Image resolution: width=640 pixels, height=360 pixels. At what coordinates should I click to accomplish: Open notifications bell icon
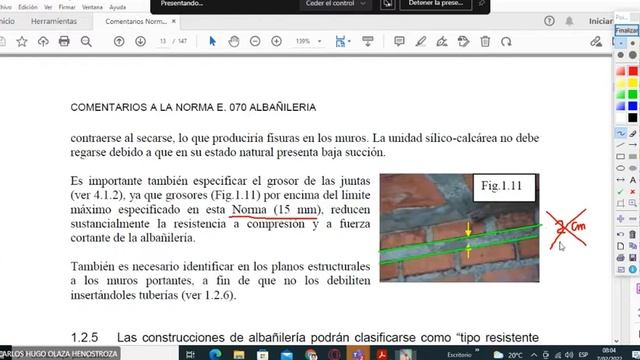point(569,21)
